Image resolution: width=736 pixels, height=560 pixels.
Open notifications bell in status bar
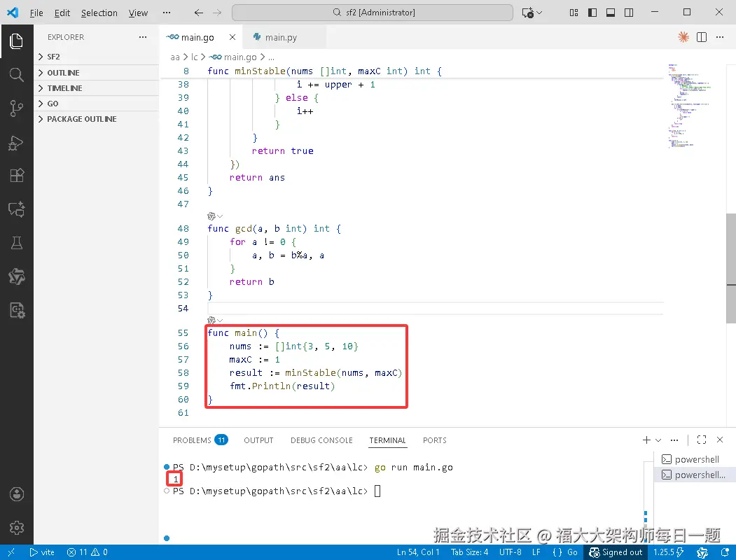click(x=725, y=552)
